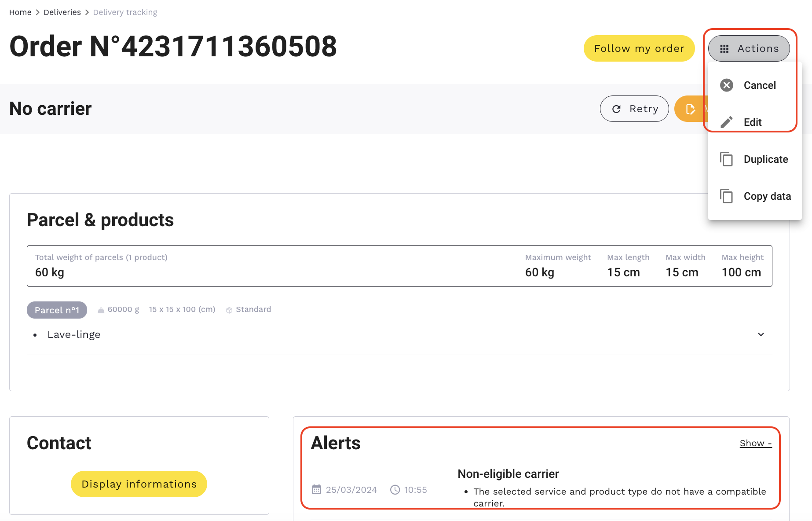
Task: Click the calendar icon beside 25/03/2024
Action: [317, 489]
